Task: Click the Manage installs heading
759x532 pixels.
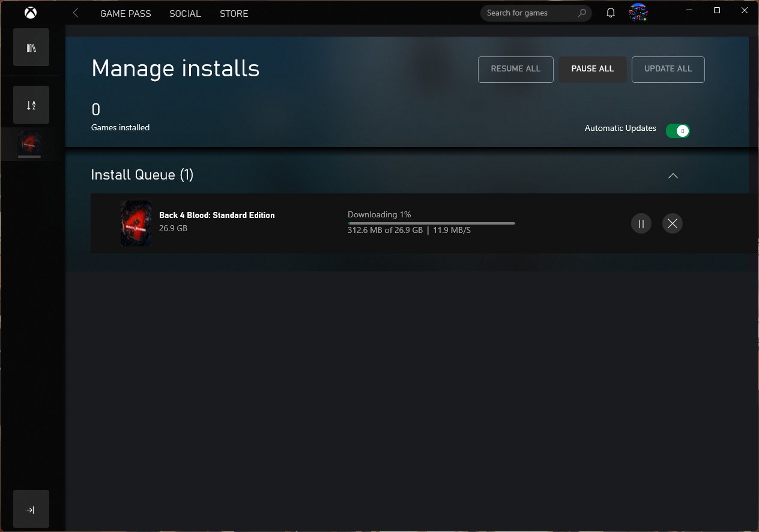Action: click(175, 68)
